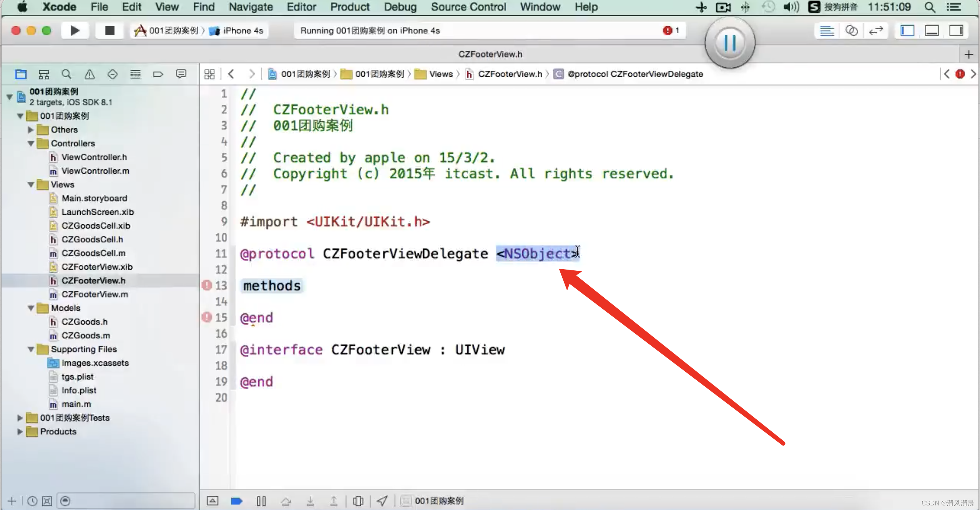Open the File menu

point(99,7)
